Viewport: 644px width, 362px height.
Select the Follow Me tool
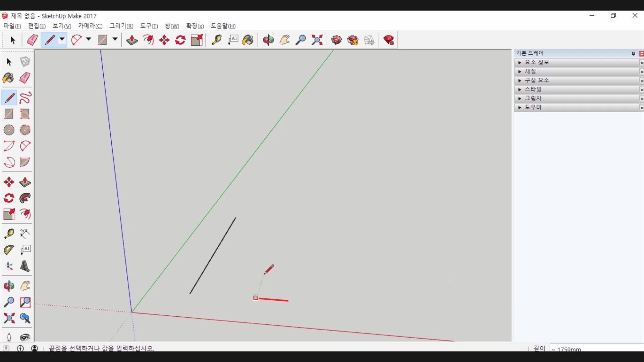(25, 198)
